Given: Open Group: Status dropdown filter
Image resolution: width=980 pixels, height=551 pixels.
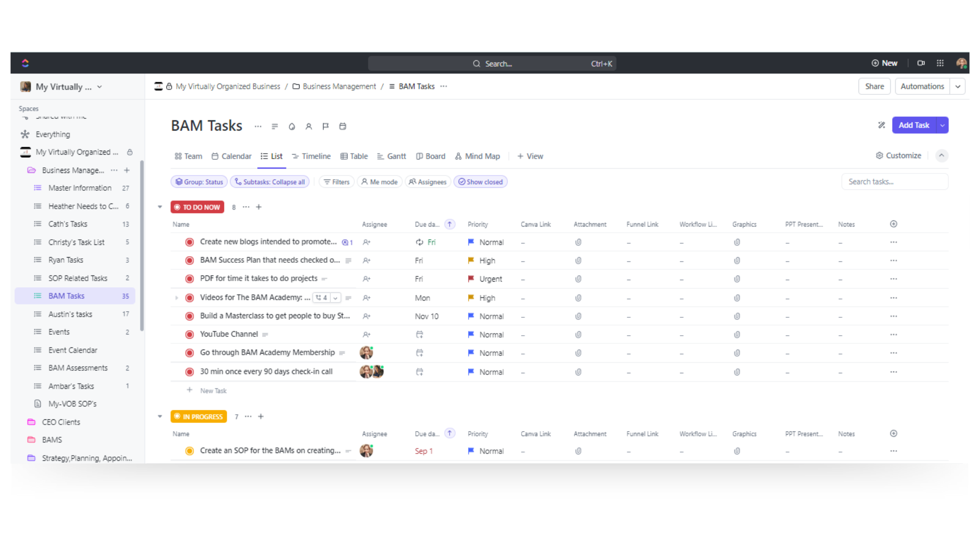Looking at the screenshot, I should coord(198,181).
